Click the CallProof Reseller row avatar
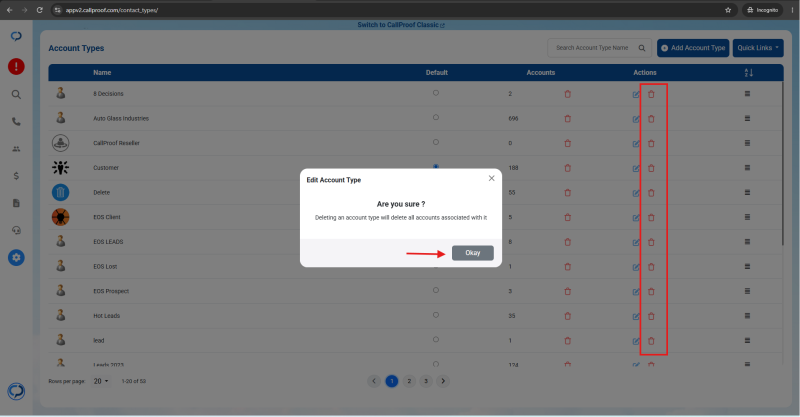Screen dimensions: 800x417 60,143
